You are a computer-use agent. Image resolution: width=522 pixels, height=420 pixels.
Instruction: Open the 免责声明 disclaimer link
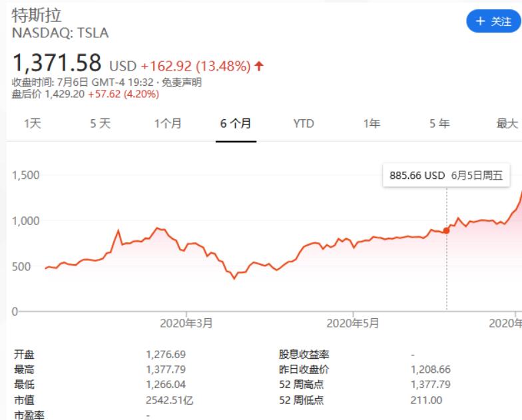pyautogui.click(x=181, y=83)
